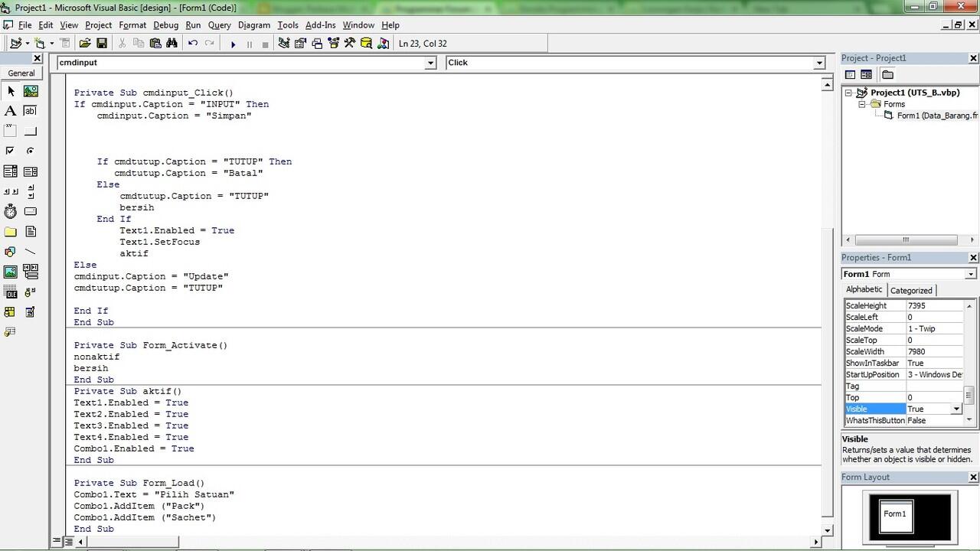Click the General toolbox tab button
Viewport: 980px width, 551px height.
pyautogui.click(x=21, y=73)
